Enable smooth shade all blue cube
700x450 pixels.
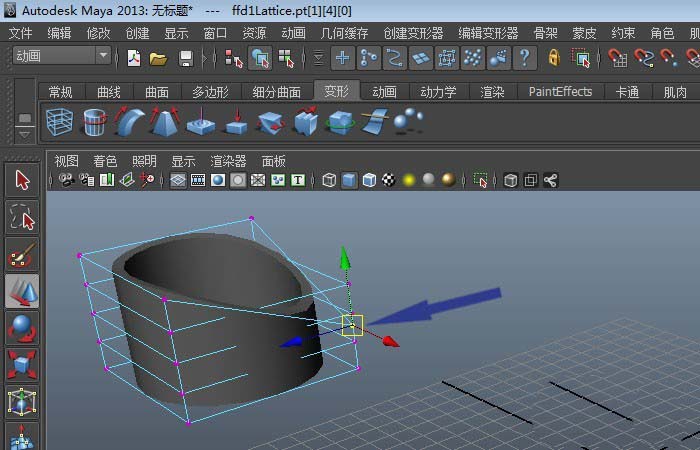[x=349, y=180]
